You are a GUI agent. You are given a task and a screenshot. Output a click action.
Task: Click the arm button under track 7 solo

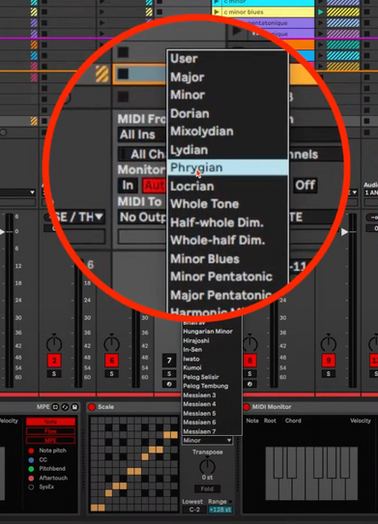click(x=169, y=384)
